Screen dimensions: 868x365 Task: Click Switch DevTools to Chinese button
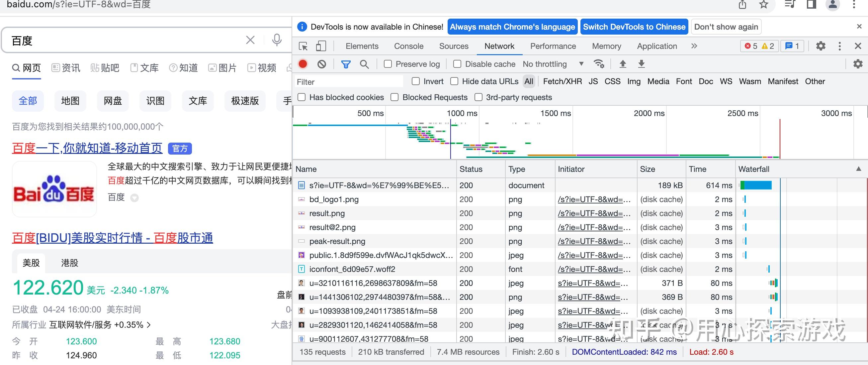634,27
